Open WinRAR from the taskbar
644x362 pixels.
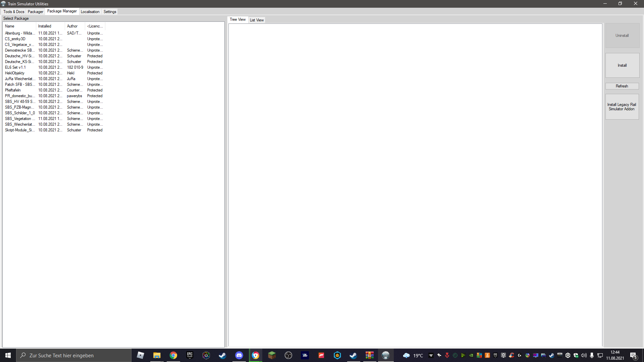(369, 355)
